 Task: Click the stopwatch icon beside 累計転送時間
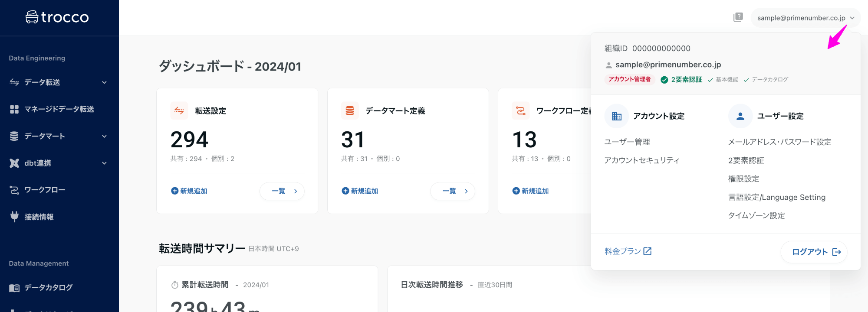tap(175, 285)
